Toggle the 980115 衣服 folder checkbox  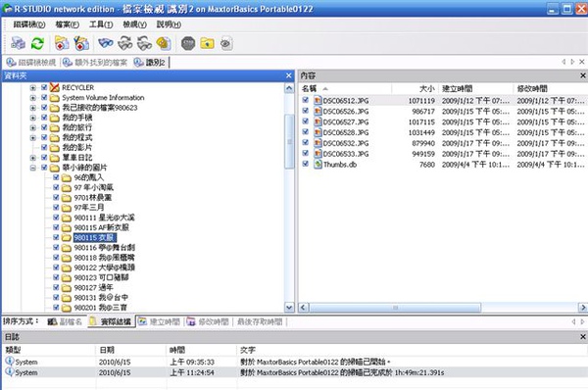point(56,237)
